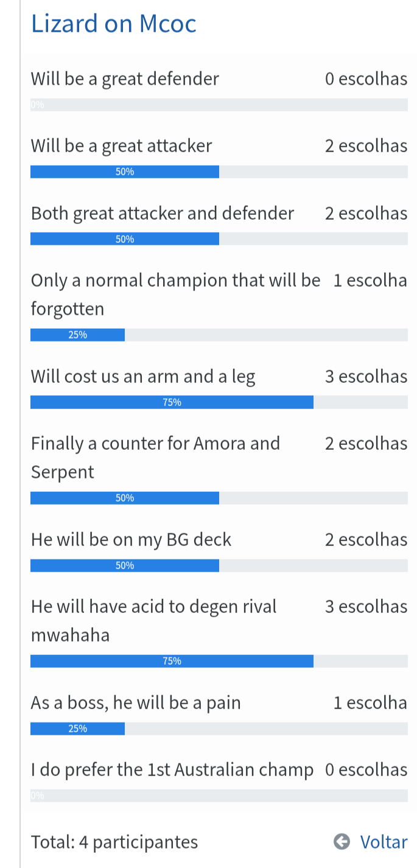Screen dimensions: 417x868
Task: Click the 50% bar under BG deck
Action: (125, 565)
